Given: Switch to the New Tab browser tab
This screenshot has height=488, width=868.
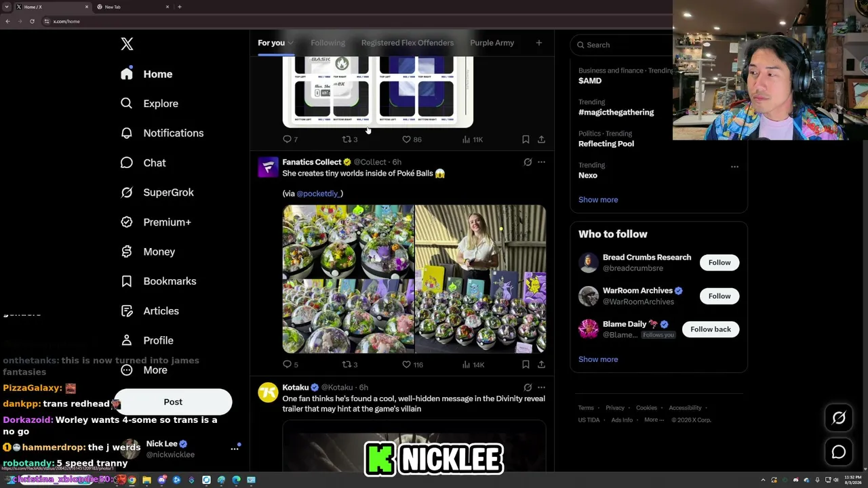Looking at the screenshot, I should click(x=132, y=7).
